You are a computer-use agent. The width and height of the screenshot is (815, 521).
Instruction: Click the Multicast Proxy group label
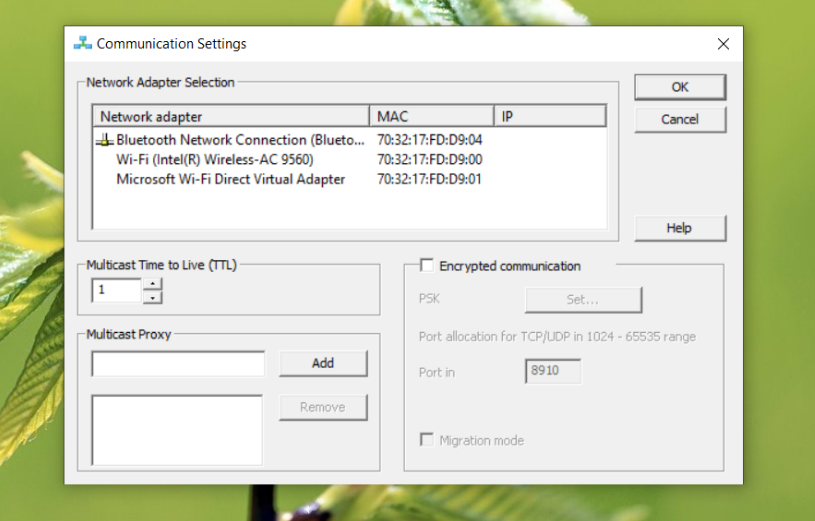tap(129, 334)
